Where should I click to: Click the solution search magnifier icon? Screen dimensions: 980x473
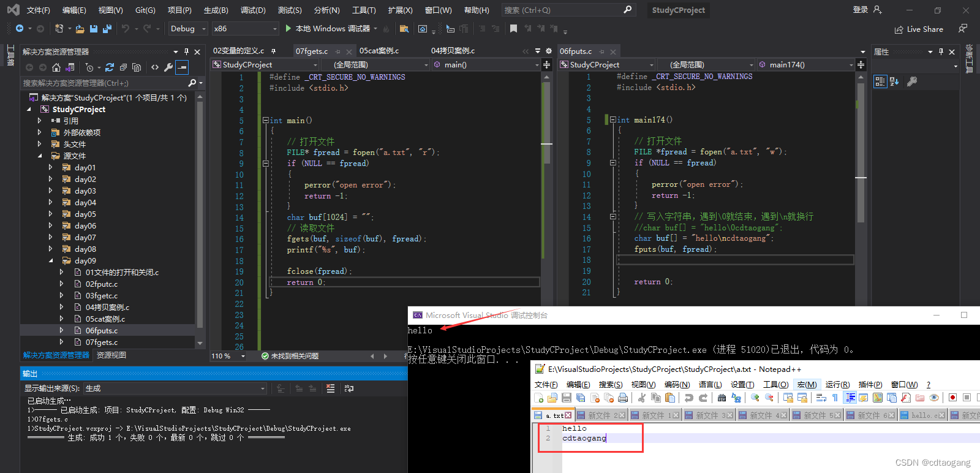click(x=192, y=83)
